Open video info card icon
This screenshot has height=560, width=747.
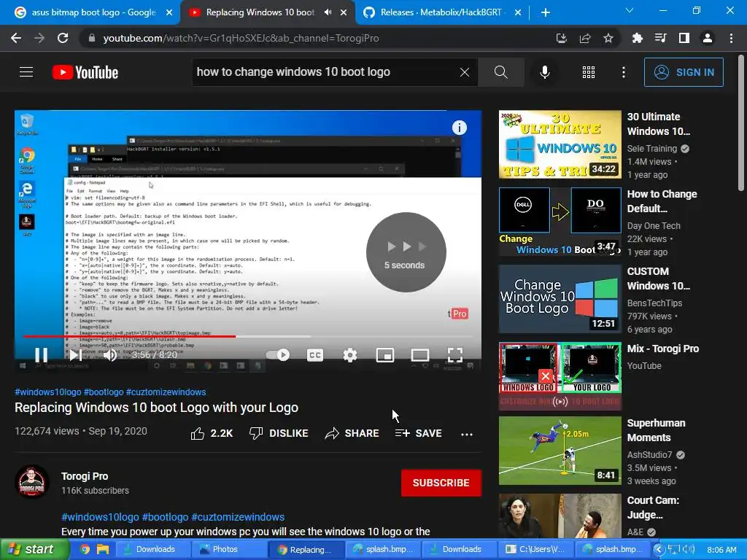pyautogui.click(x=460, y=128)
